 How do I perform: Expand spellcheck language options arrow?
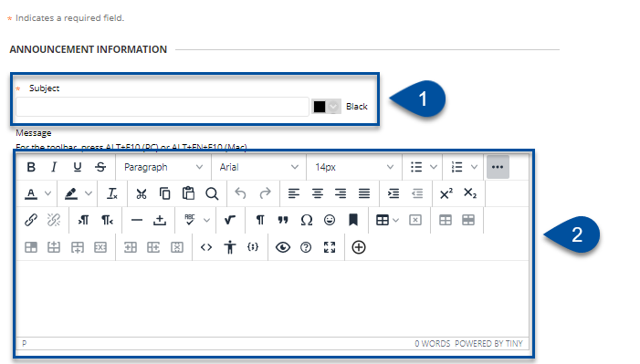(x=206, y=221)
